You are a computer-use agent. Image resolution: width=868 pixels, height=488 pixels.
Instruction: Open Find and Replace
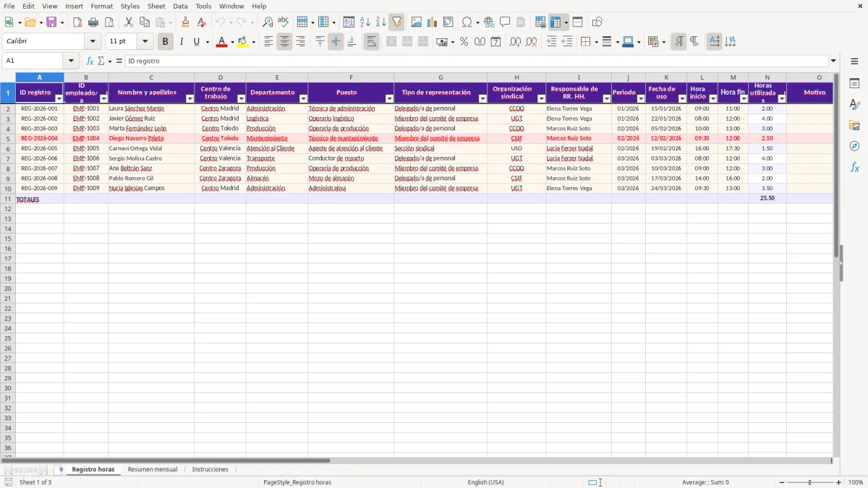pyautogui.click(x=268, y=22)
